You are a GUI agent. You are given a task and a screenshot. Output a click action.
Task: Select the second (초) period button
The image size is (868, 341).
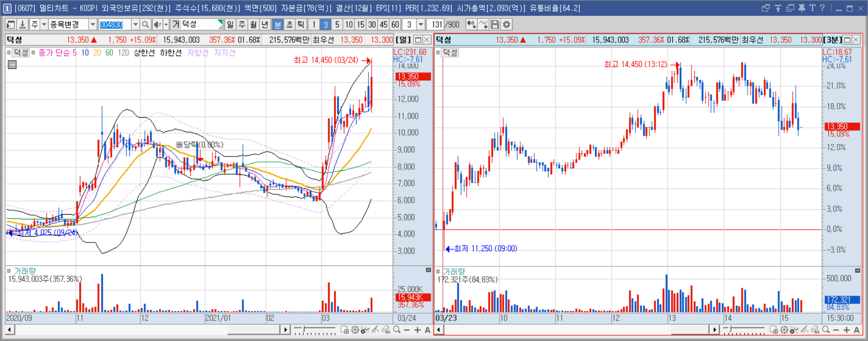tap(290, 24)
